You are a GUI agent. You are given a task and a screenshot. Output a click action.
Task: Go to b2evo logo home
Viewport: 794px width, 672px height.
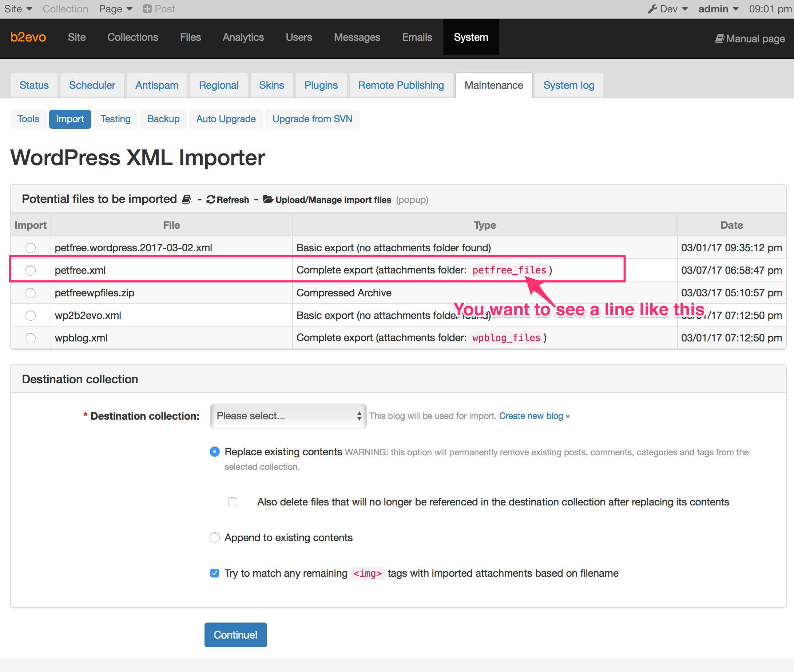click(28, 37)
